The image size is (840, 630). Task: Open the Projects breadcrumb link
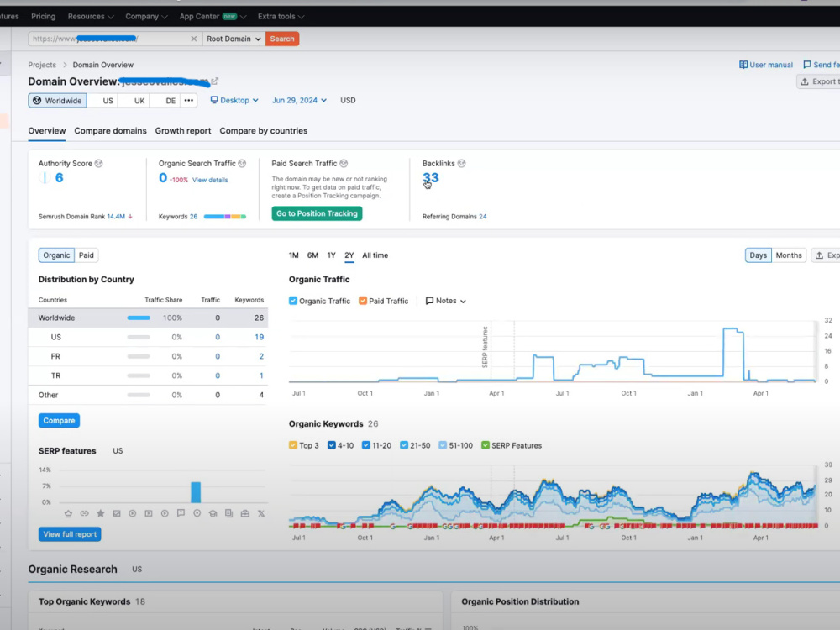coord(42,65)
